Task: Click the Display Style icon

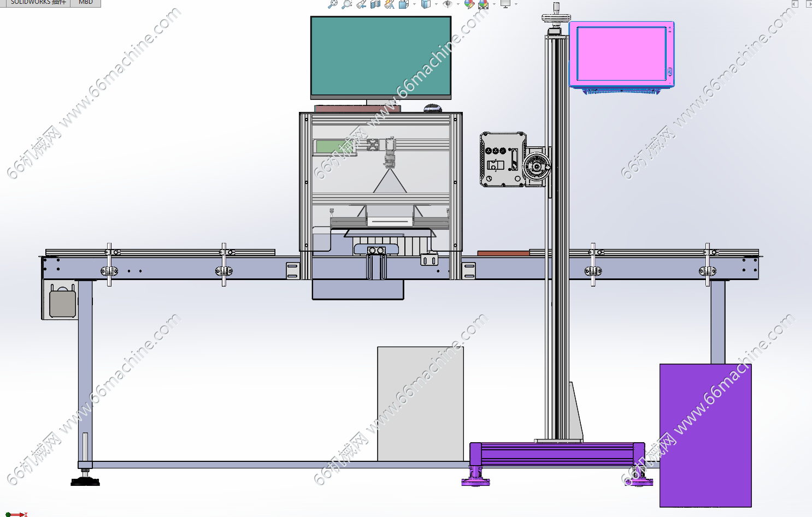Action: coord(426,4)
